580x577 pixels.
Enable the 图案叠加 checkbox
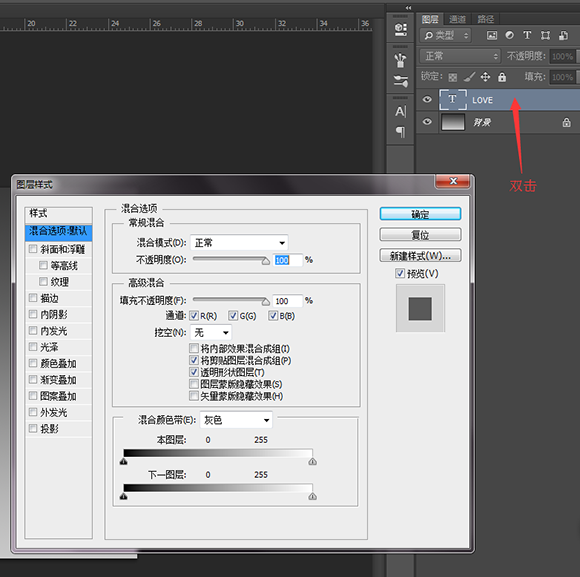pos(33,396)
